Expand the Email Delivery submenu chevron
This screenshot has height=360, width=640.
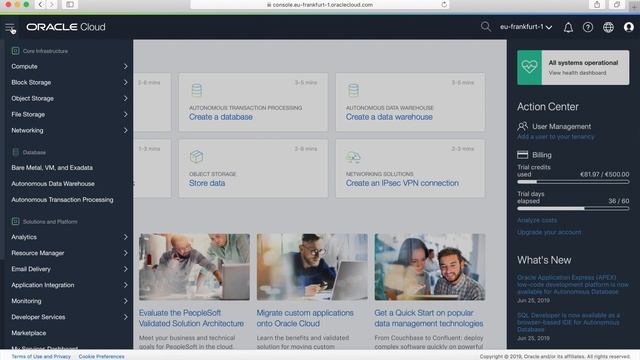125,269
